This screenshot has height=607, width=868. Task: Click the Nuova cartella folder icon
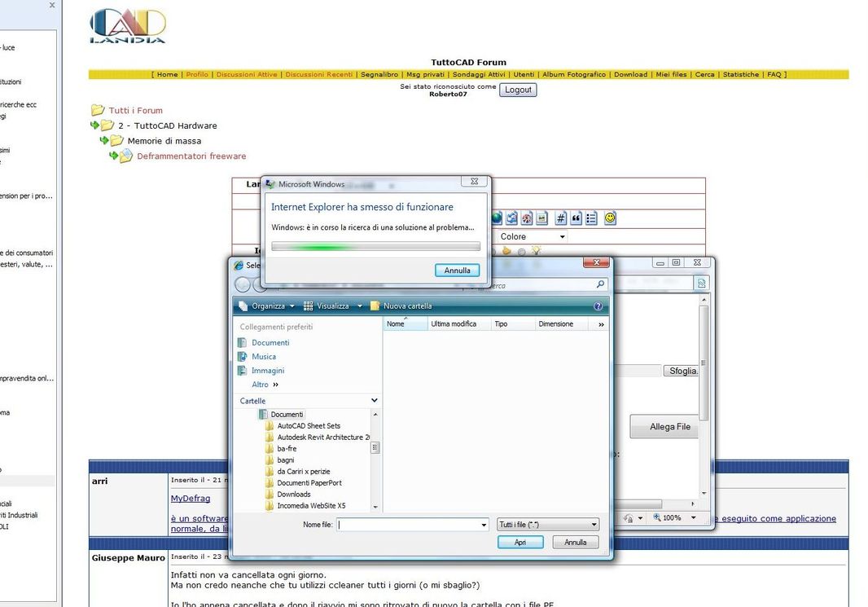tap(375, 306)
